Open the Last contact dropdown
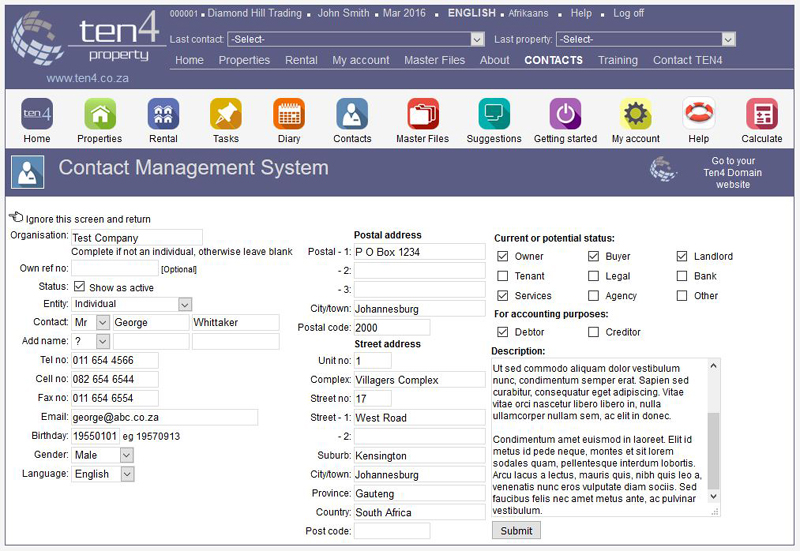The image size is (800, 551). (356, 39)
